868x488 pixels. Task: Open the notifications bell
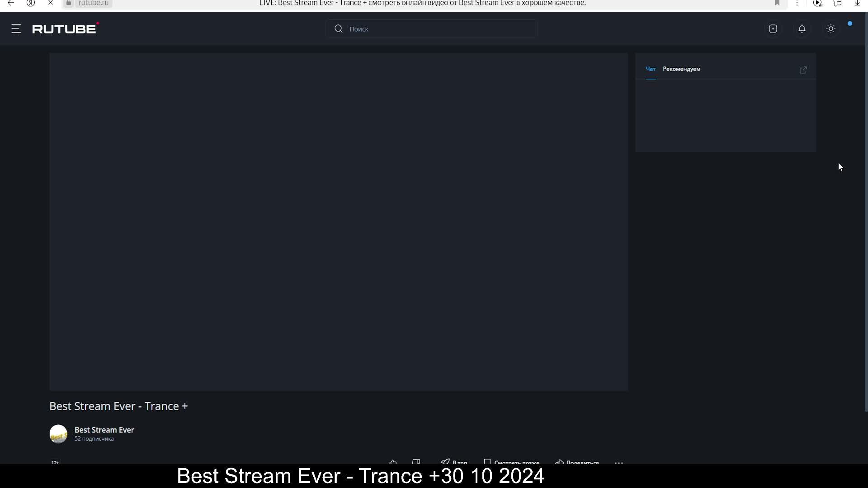pos(802,29)
